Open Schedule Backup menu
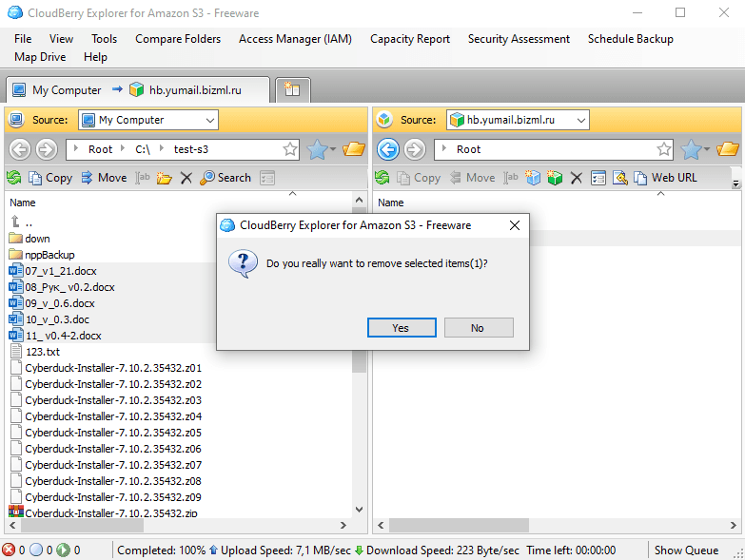745x560 pixels. (630, 39)
